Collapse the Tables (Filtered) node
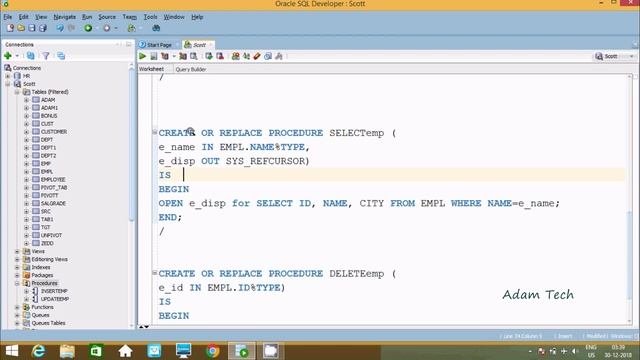 (17, 92)
